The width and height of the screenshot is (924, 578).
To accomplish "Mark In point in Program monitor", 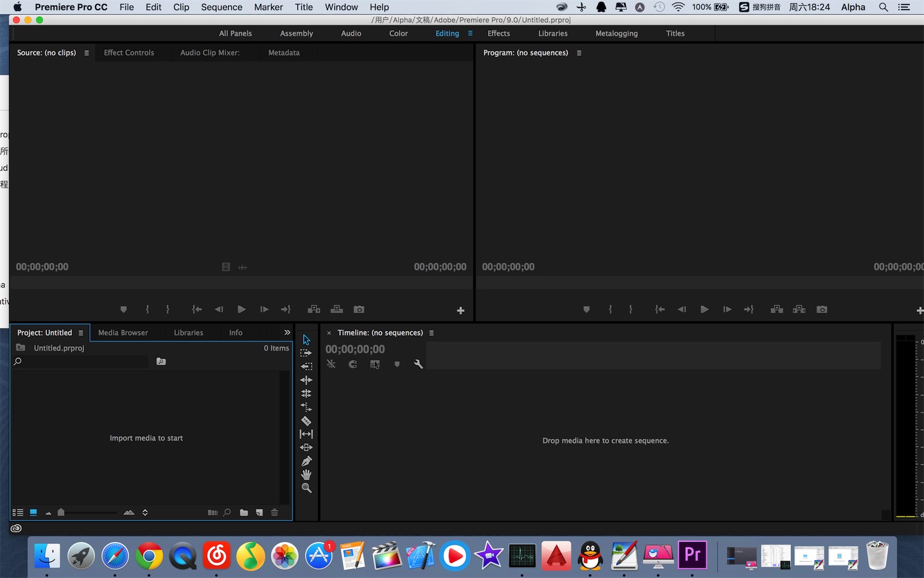I will [610, 310].
